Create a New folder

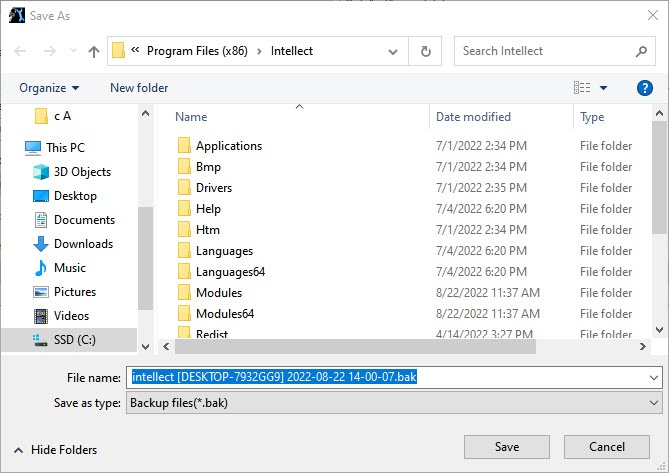[139, 88]
